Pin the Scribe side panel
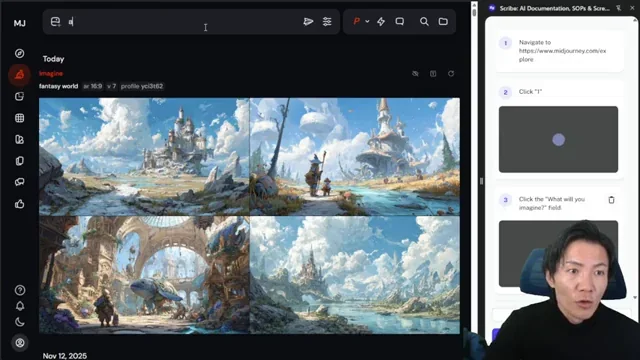This screenshot has height=360, width=640. [x=619, y=8]
